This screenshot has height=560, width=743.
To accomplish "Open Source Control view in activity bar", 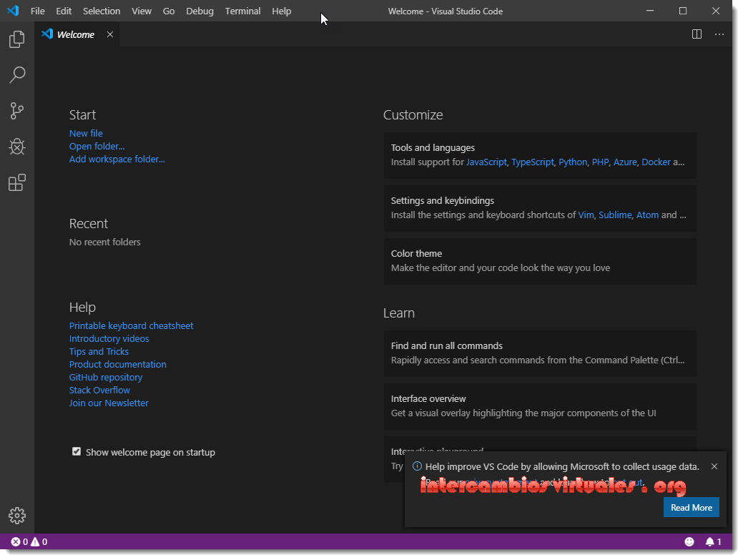I will click(17, 111).
